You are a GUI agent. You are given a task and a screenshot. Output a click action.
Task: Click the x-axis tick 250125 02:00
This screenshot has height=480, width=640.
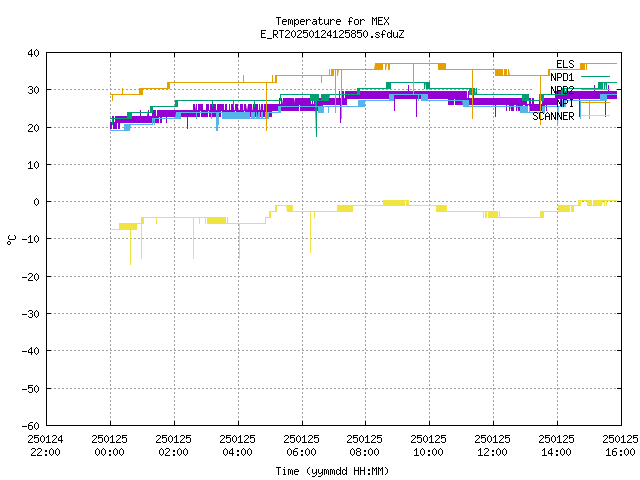[173, 446]
